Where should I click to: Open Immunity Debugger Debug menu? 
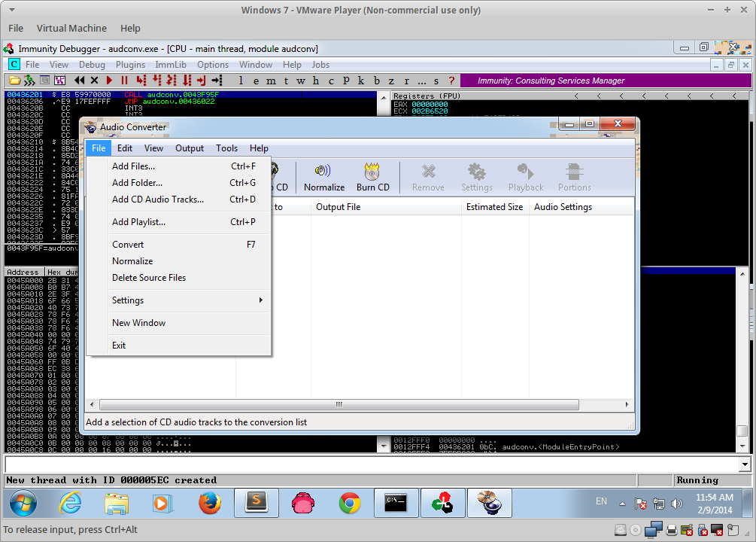(92, 65)
